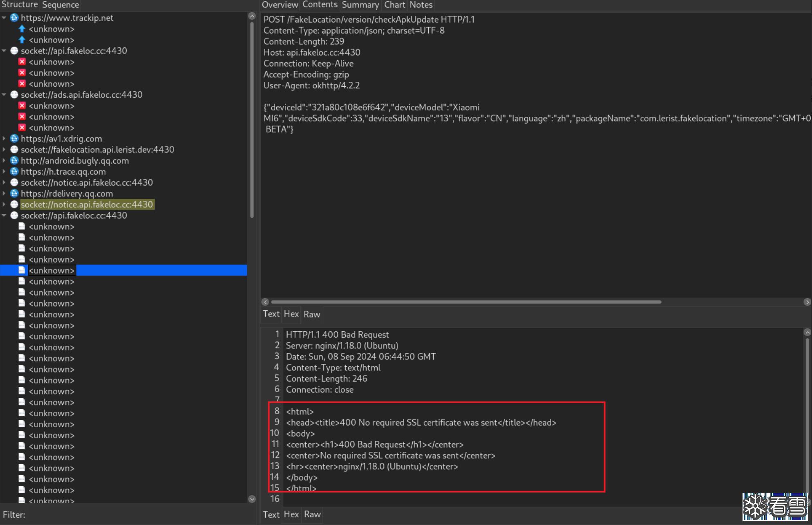Click first red error icon under ads.api.fakeloc.cc
812x525 pixels.
tap(22, 105)
